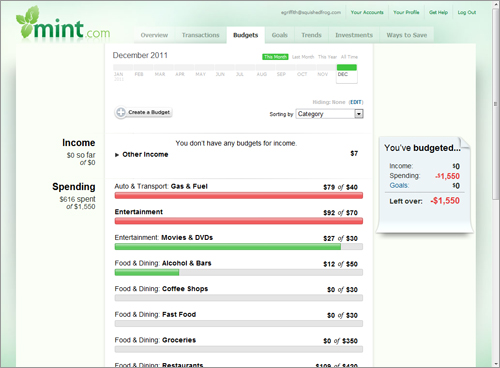Click the plus icon on Create a Budget

pyautogui.click(x=121, y=112)
